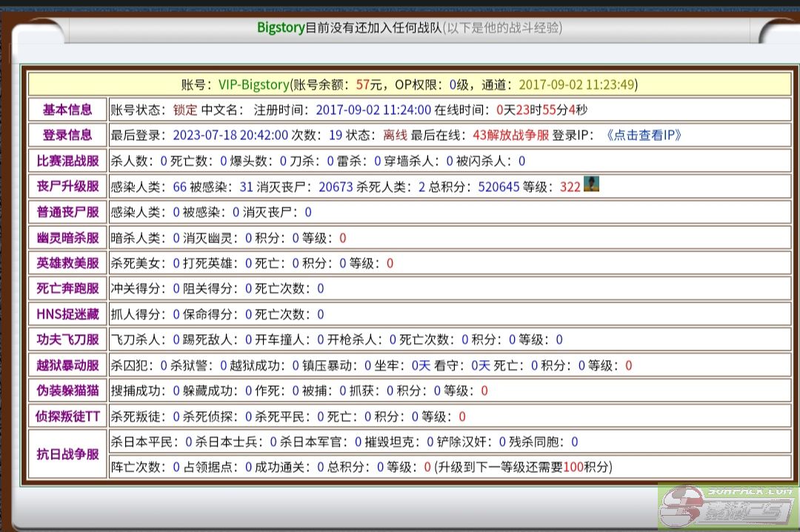Select the 登录信息 row label
Image resolution: width=800 pixels, height=532 pixels.
[67, 136]
